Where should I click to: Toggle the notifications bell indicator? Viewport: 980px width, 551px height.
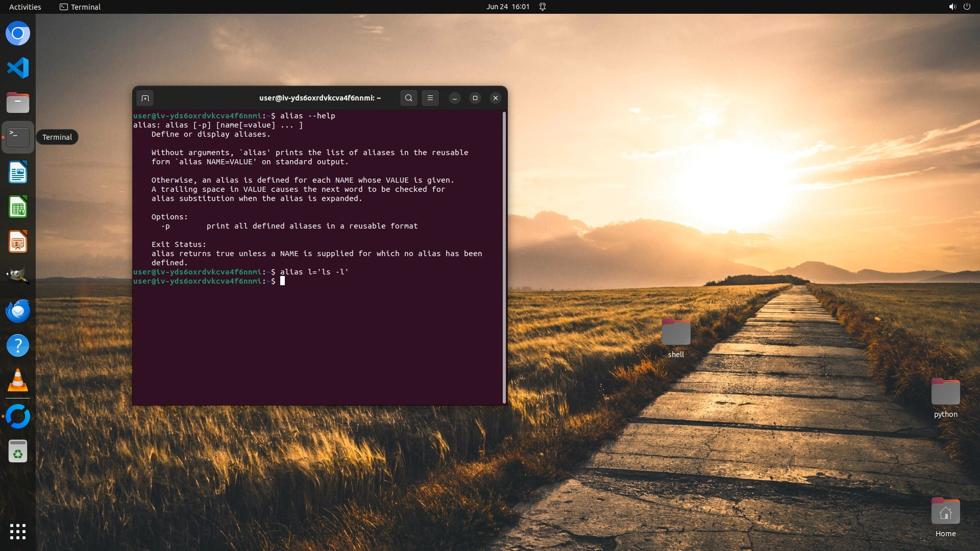click(x=543, y=7)
